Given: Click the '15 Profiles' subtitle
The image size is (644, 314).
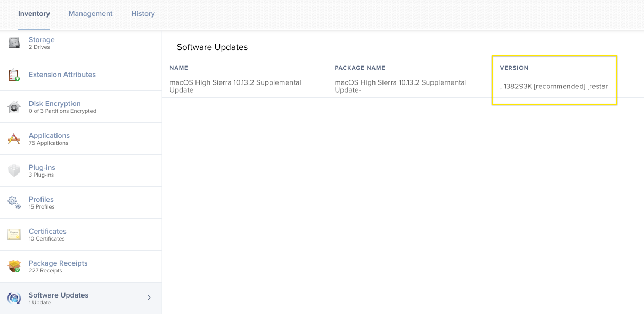Looking at the screenshot, I should click(x=42, y=207).
